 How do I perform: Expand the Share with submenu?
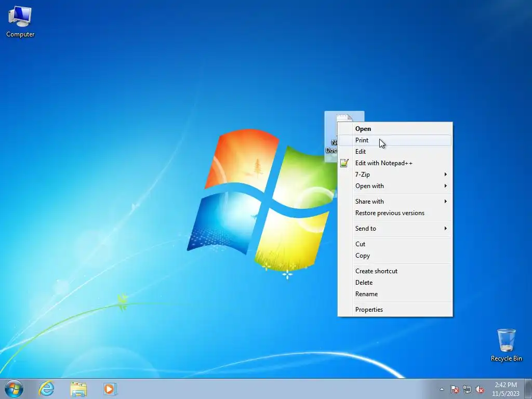395,202
